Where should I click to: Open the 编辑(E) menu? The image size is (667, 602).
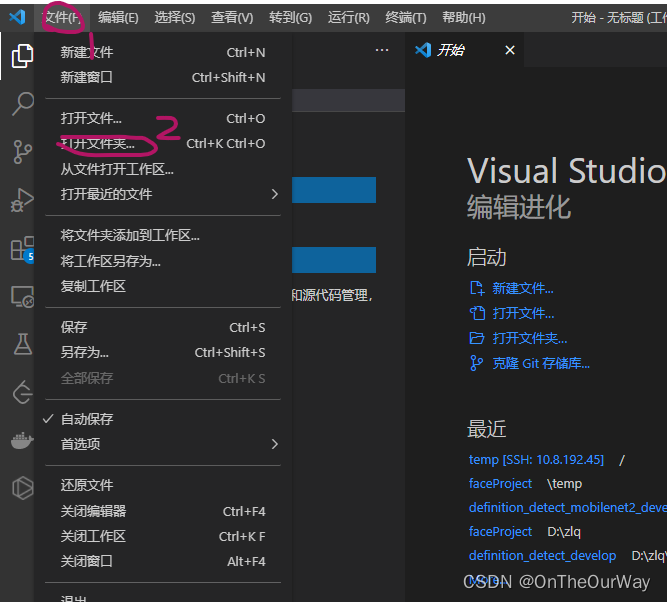point(118,17)
